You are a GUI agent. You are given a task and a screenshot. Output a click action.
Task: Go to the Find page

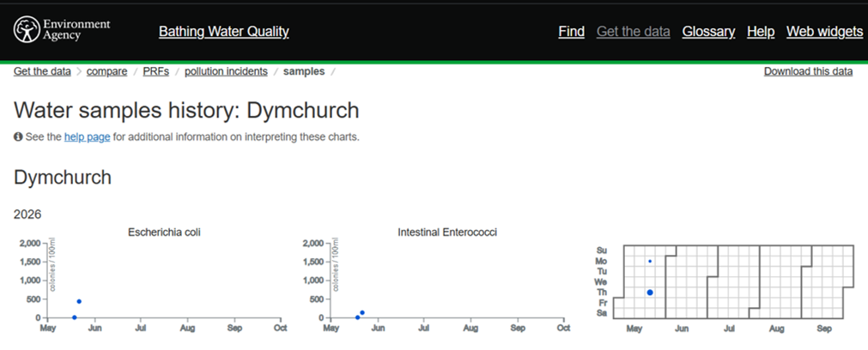pyautogui.click(x=571, y=32)
